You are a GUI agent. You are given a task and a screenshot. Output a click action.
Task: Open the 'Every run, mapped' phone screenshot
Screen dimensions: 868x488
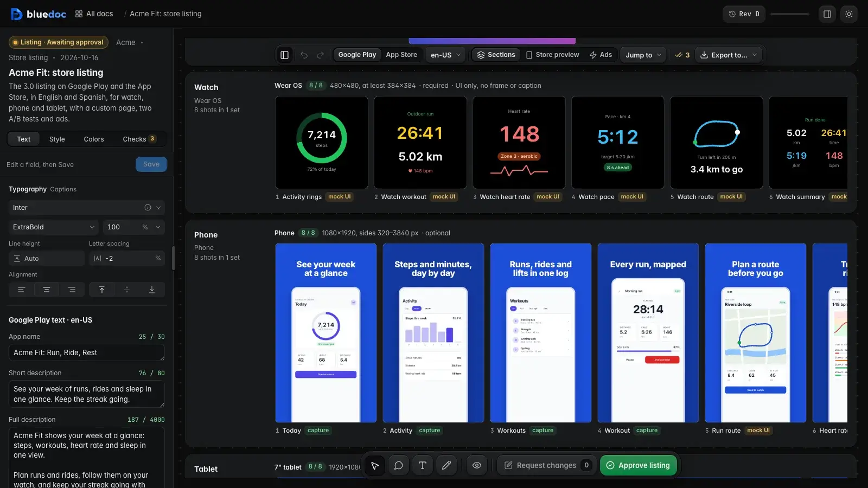[x=648, y=333]
